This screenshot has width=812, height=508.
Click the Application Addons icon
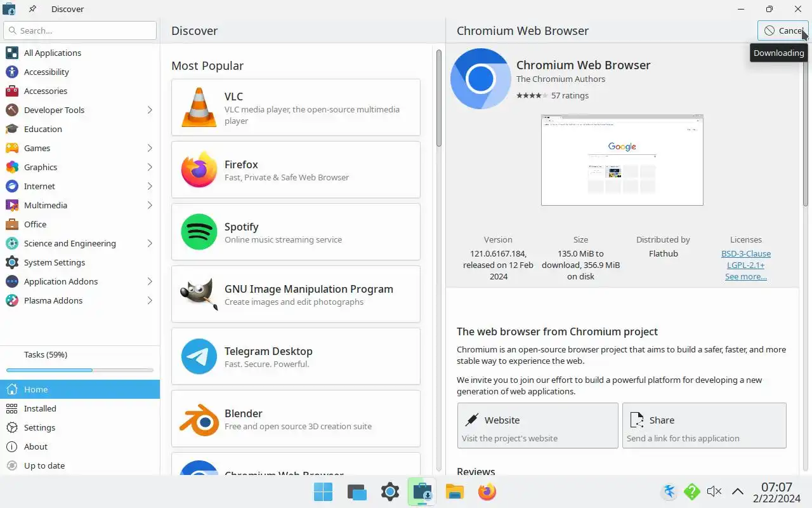(x=12, y=281)
